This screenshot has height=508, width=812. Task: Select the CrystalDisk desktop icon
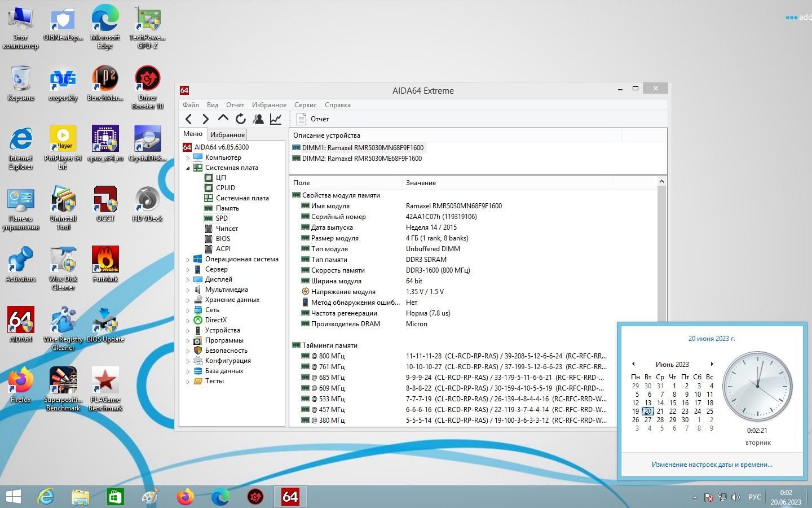pos(147,144)
